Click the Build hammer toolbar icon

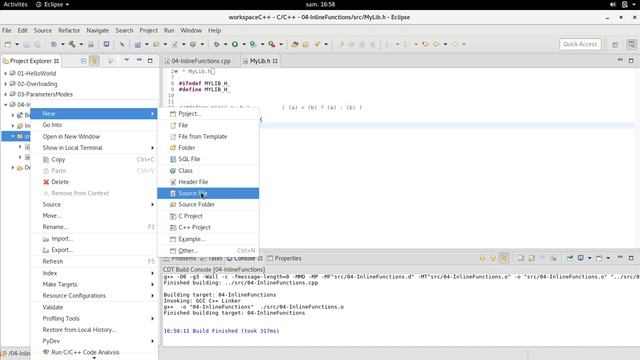(72, 44)
